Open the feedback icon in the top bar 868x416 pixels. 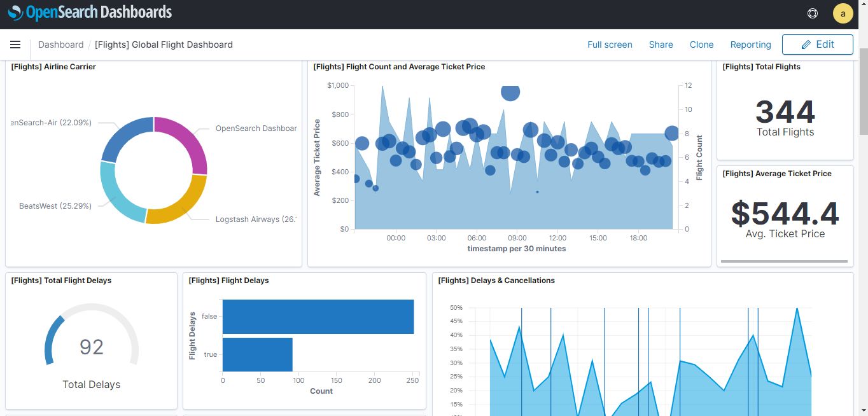tap(812, 13)
